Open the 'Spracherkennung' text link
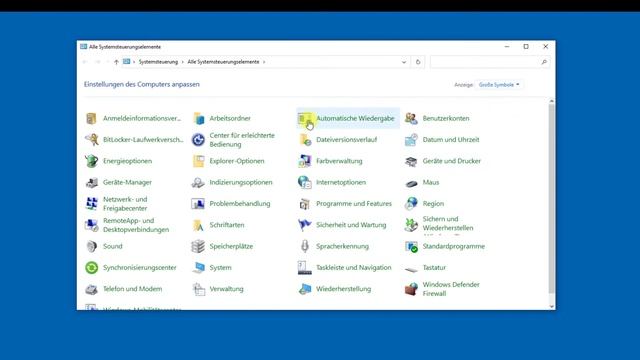 [x=342, y=246]
